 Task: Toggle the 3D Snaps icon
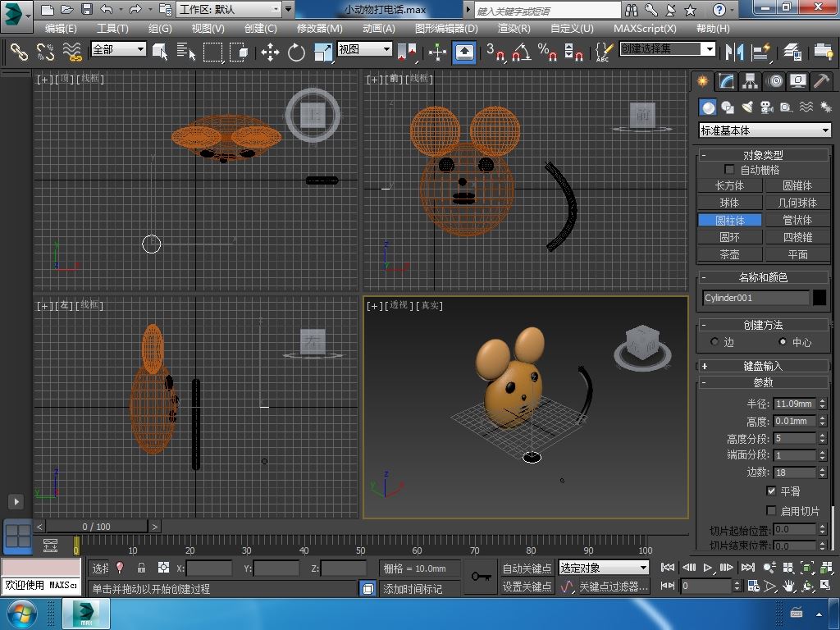click(x=495, y=52)
